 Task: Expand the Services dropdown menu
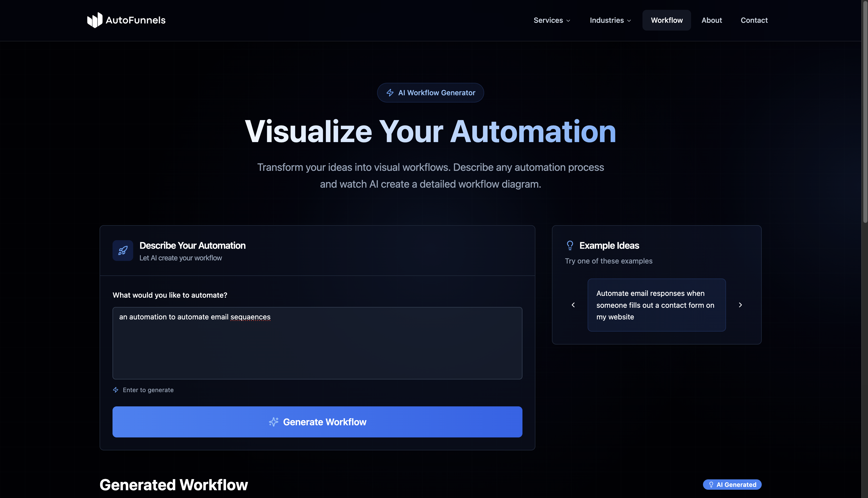[552, 20]
